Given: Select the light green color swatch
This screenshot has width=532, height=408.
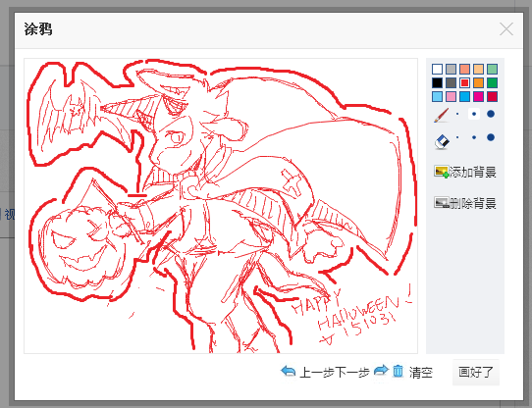Looking at the screenshot, I should (x=492, y=69).
